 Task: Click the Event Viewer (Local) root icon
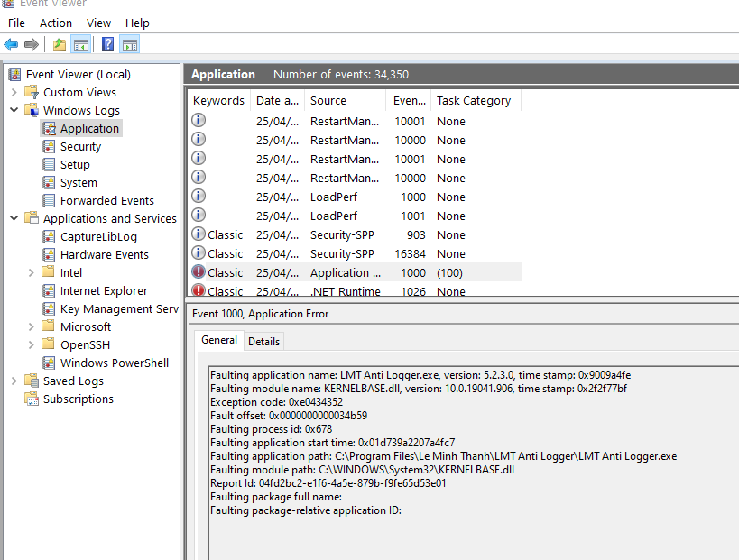14,75
